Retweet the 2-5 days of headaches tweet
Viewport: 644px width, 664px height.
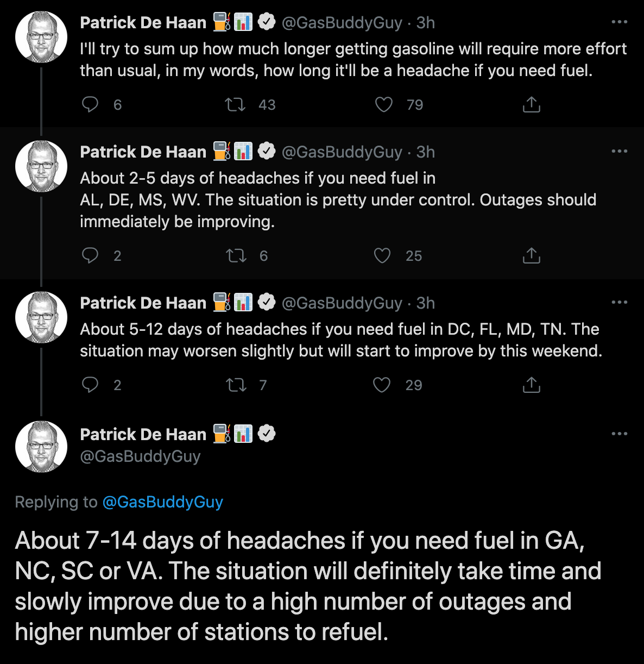pyautogui.click(x=236, y=255)
